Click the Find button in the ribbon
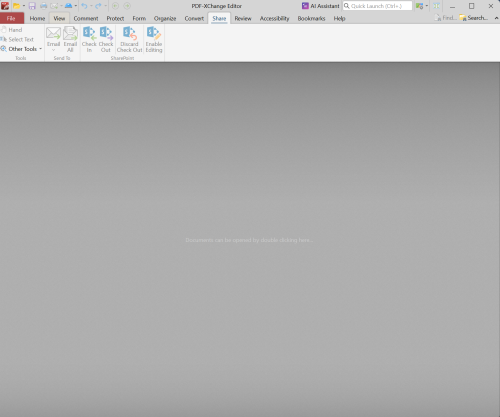Viewport: 500px width, 417px height. pyautogui.click(x=445, y=18)
